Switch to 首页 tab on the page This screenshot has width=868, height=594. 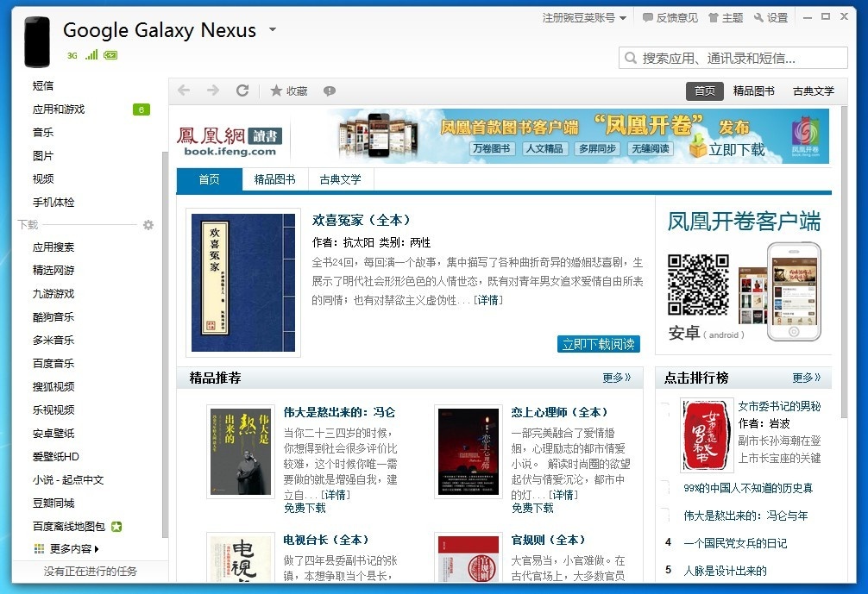(210, 179)
